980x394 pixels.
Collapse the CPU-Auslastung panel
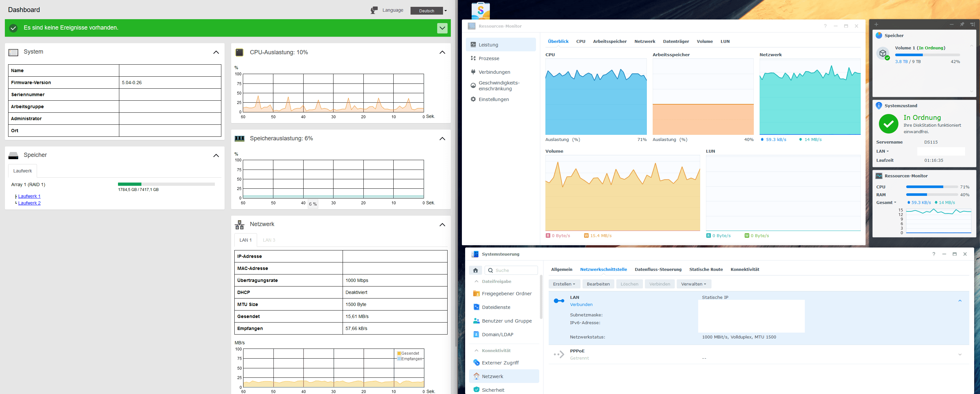click(442, 53)
